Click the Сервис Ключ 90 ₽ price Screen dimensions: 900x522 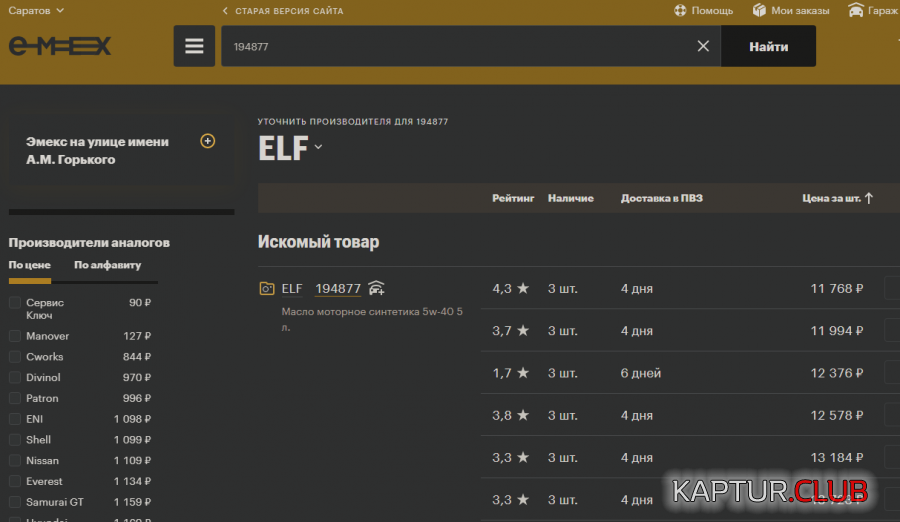pos(140,303)
